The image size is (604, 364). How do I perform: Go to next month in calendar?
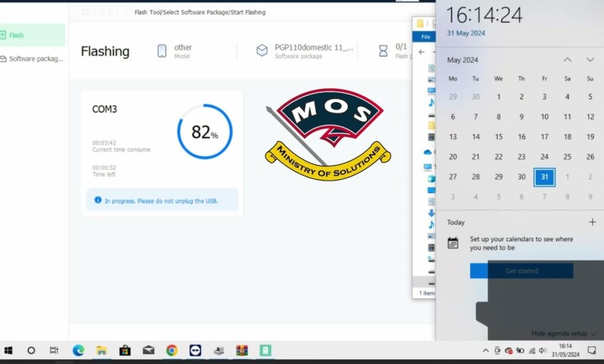(590, 60)
